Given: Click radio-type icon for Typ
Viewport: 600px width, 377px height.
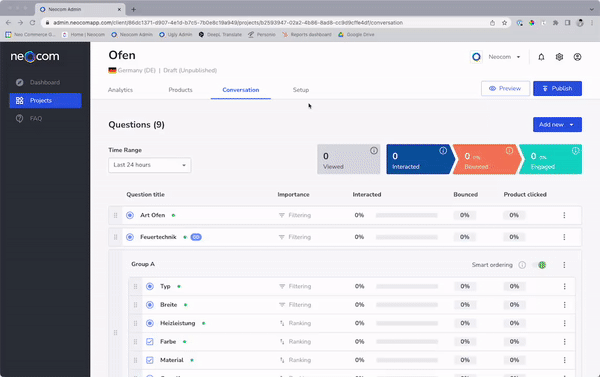Looking at the screenshot, I should pos(150,286).
